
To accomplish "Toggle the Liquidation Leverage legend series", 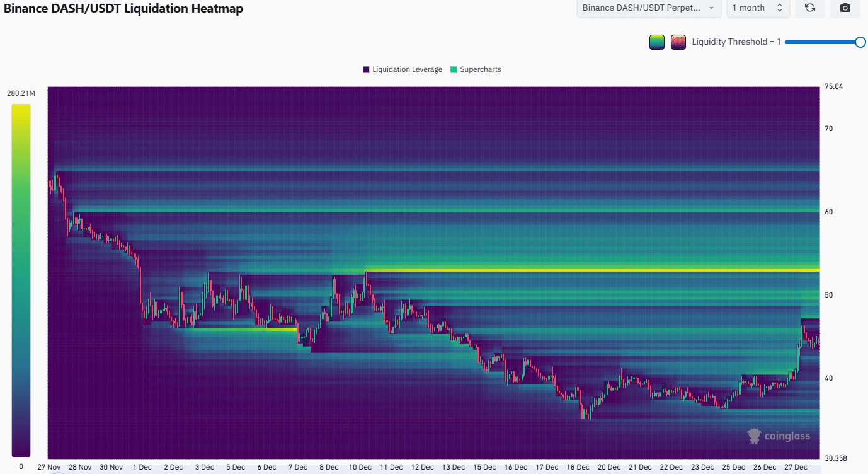I will tap(403, 69).
